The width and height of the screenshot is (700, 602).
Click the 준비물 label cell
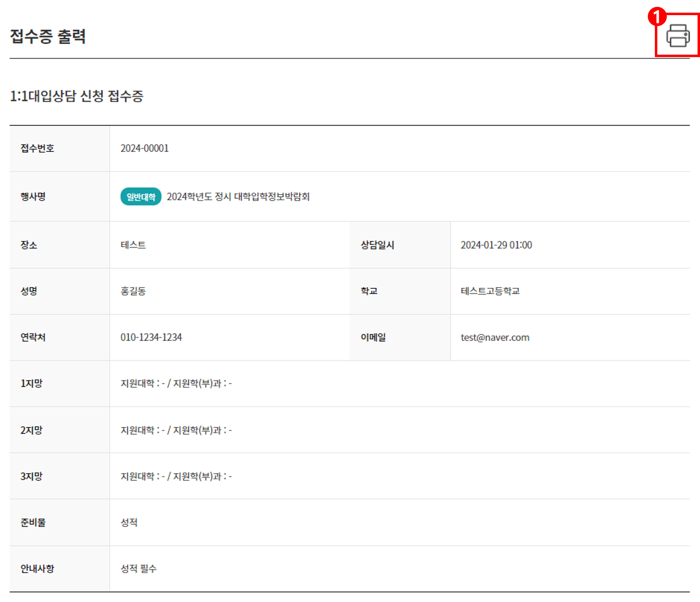(x=60, y=523)
